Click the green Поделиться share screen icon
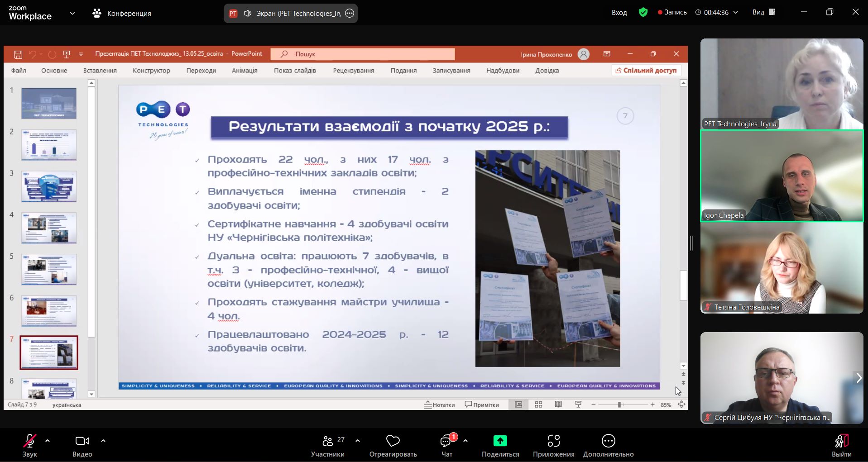 [x=500, y=441]
